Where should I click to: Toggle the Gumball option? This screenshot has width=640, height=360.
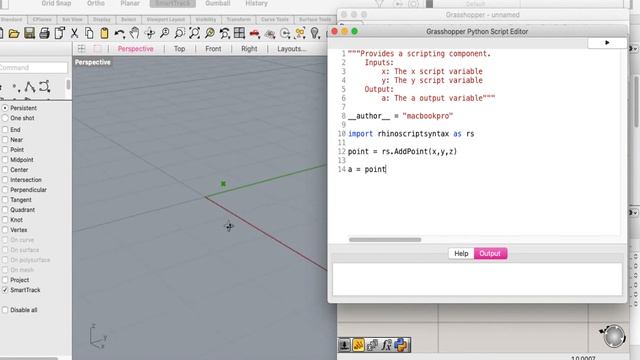[218, 3]
